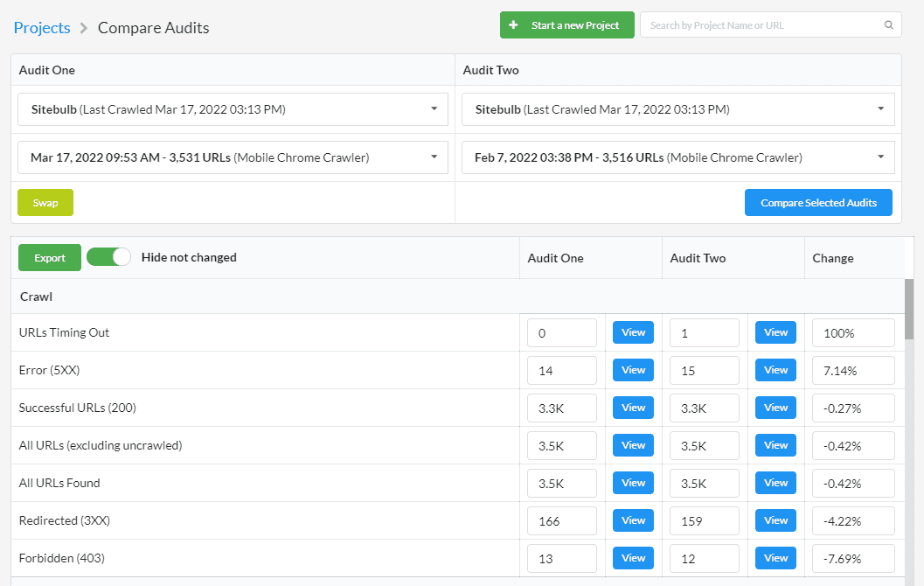Open Audit One project dropdown
This screenshot has height=586, width=924.
pos(233,109)
